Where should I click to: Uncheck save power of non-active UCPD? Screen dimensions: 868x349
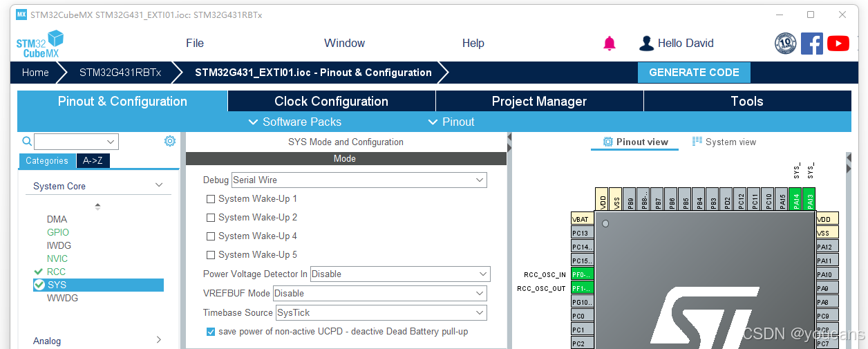point(211,332)
